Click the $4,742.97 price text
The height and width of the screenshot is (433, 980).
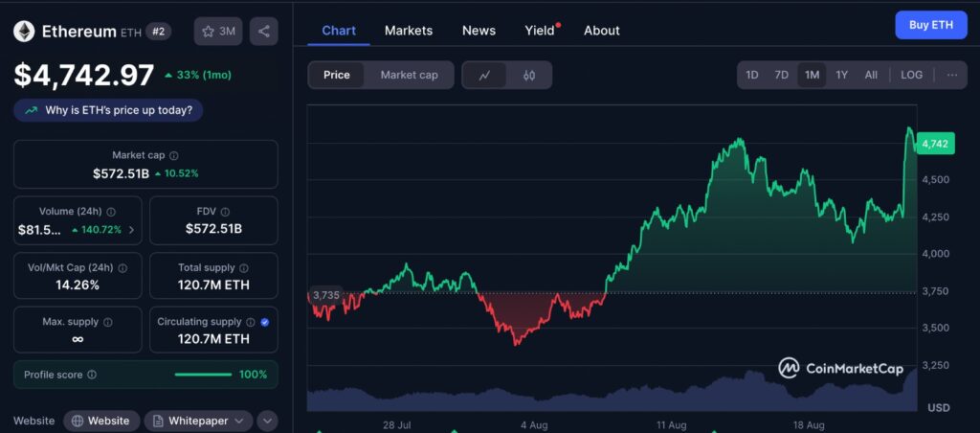(84, 75)
